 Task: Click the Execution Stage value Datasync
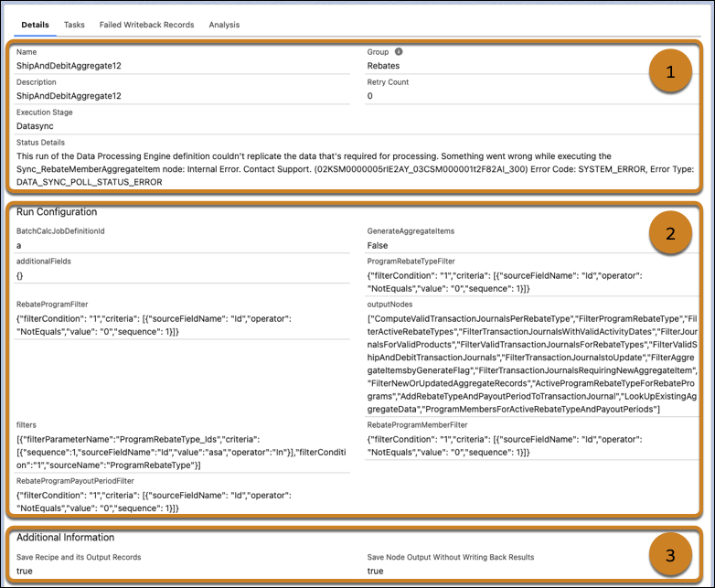(35, 126)
